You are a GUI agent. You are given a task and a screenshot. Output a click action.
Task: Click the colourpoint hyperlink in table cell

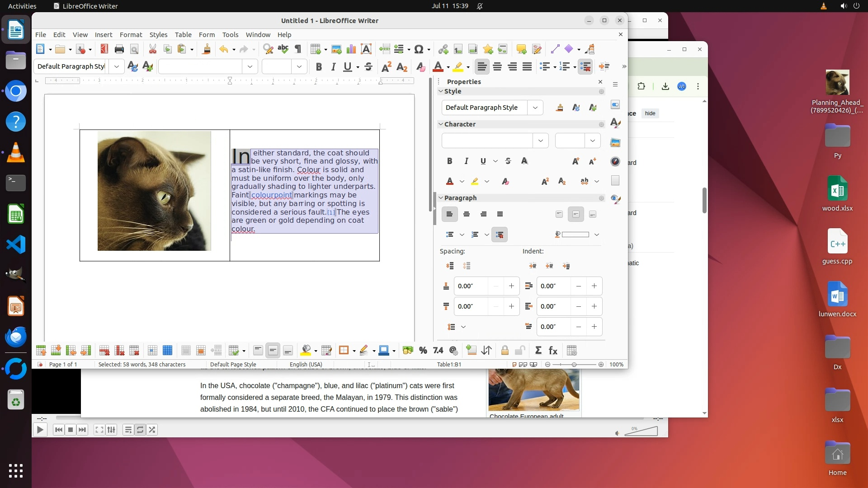[272, 195]
